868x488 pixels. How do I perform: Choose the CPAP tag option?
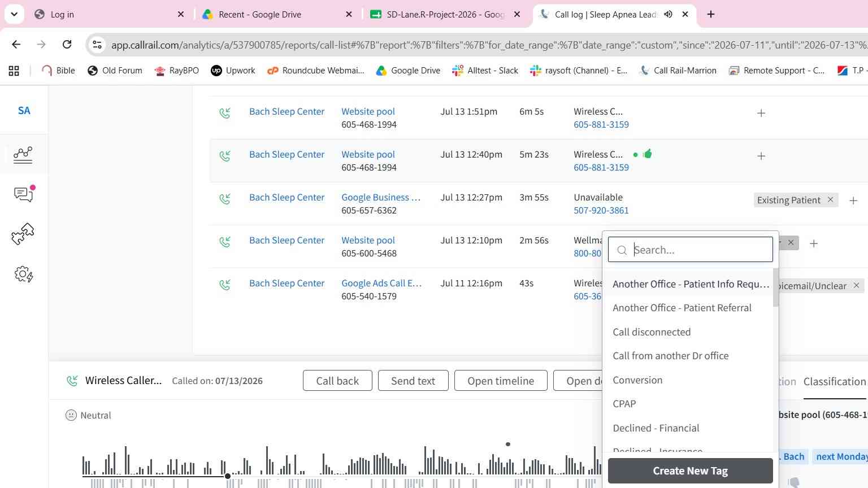point(624,404)
